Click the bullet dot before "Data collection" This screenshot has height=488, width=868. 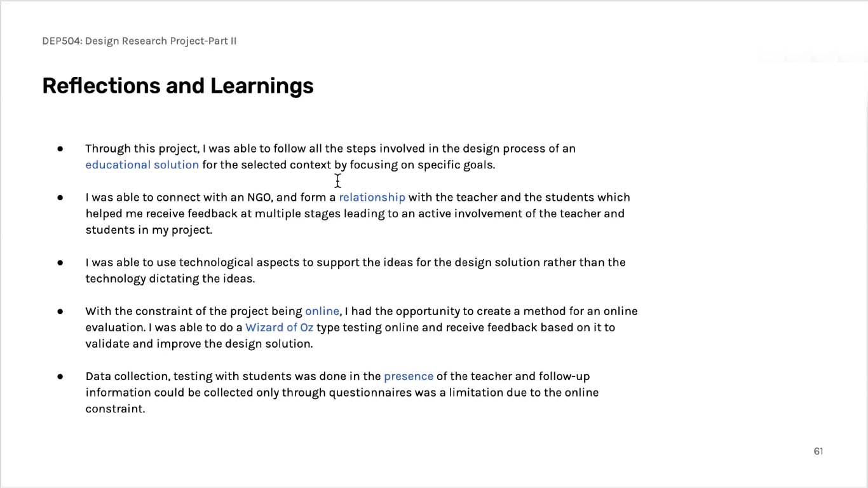click(x=60, y=376)
